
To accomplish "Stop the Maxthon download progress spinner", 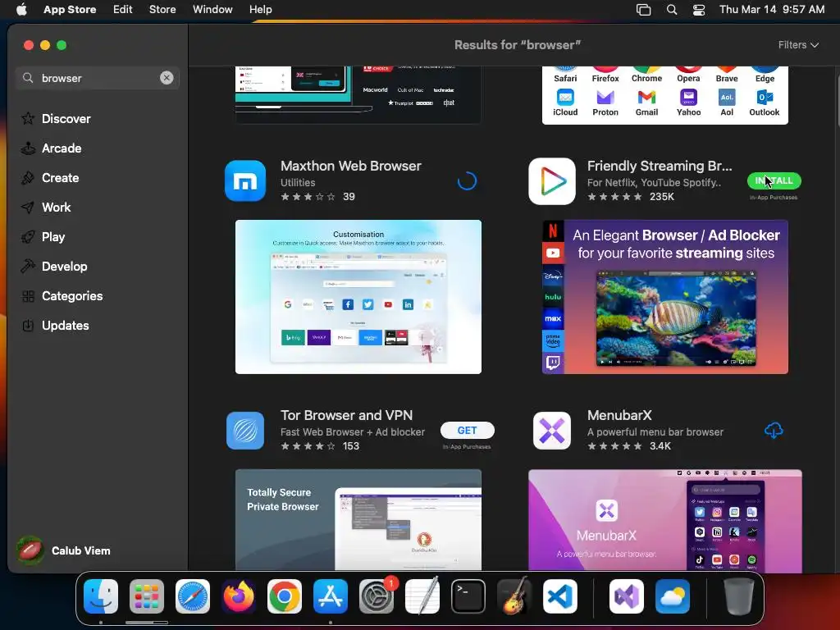I will click(x=467, y=181).
